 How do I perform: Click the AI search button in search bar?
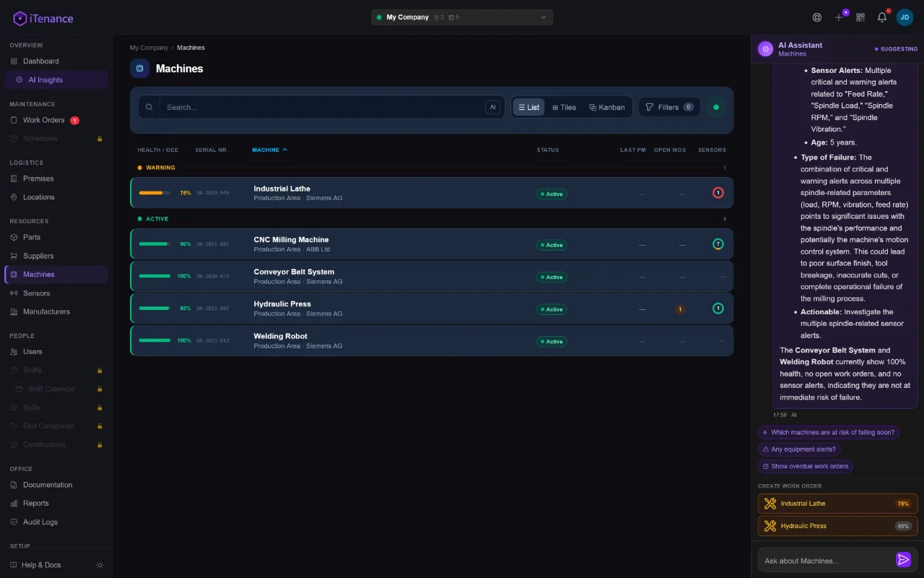click(x=492, y=107)
